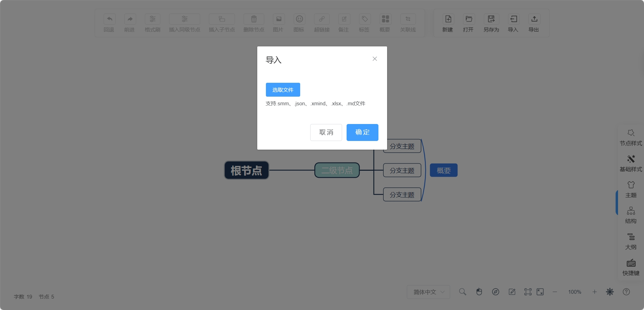This screenshot has height=310, width=644.
Task: Click 删除节点 trash icon
Action: click(x=254, y=19)
